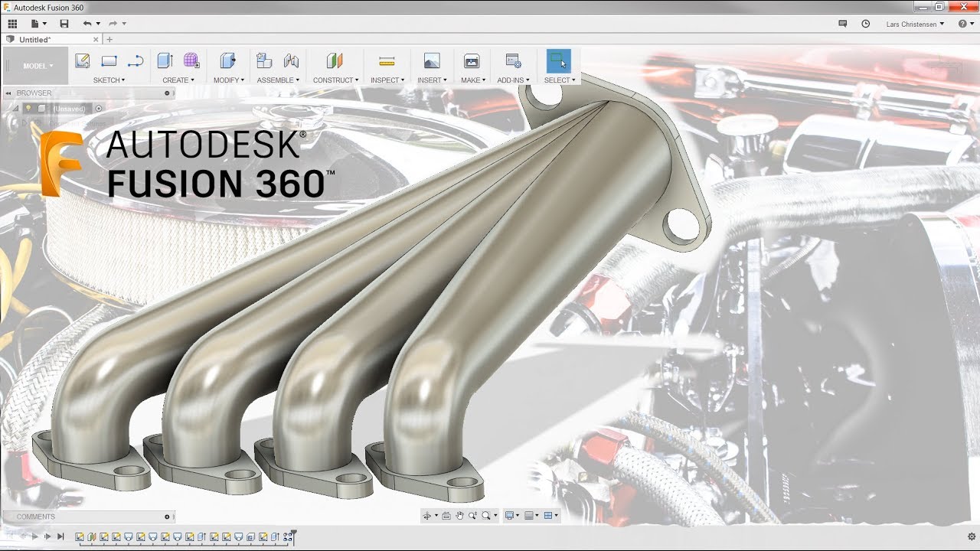Switch to the Untitled* document tab
The height and width of the screenshot is (551, 980).
[52, 39]
